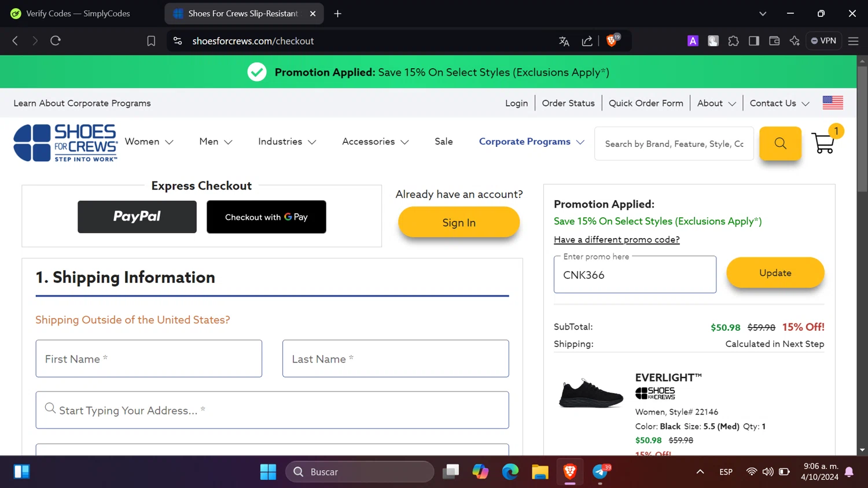Viewport: 868px width, 488px height.
Task: Open Telegram from the taskbar
Action: 600,472
